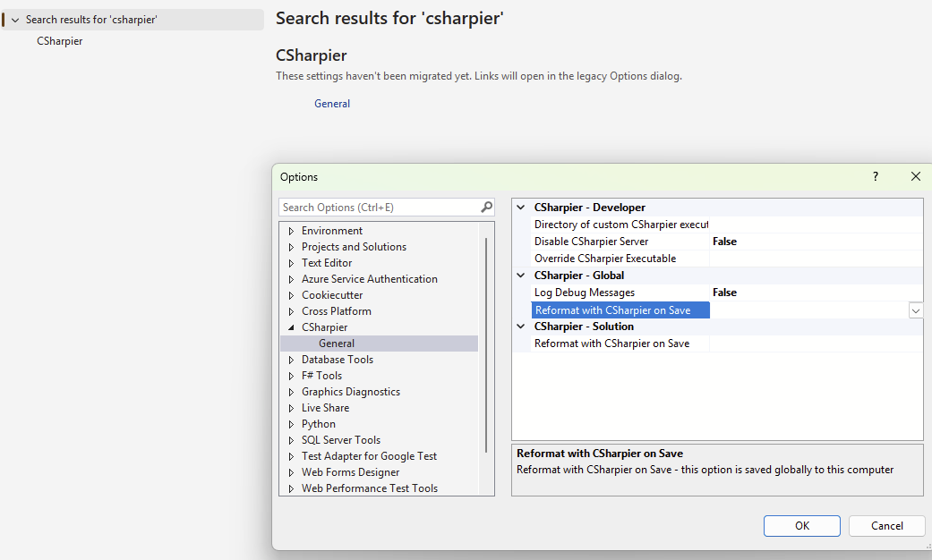The image size is (932, 560).
Task: Select General under CSharpier in tree
Action: click(337, 344)
